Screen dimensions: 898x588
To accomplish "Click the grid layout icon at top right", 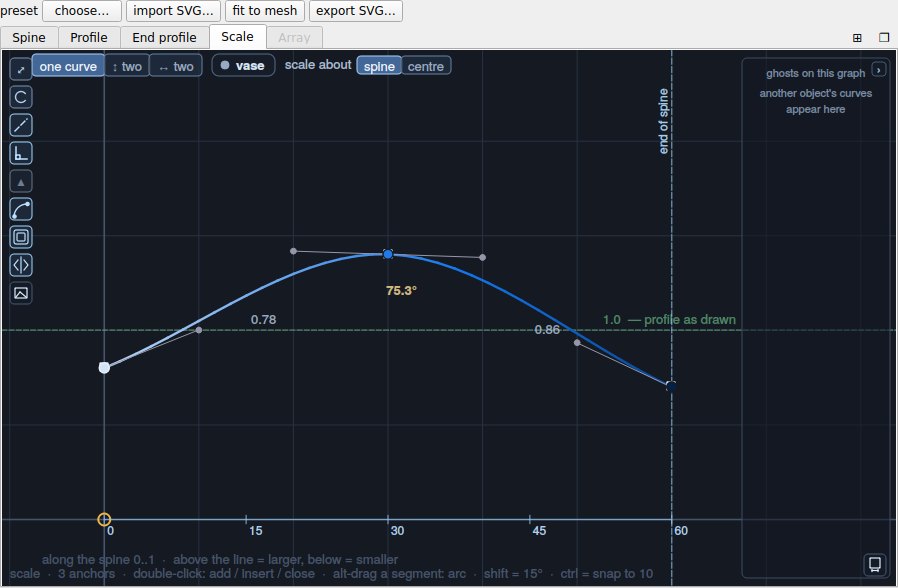I will click(x=857, y=38).
